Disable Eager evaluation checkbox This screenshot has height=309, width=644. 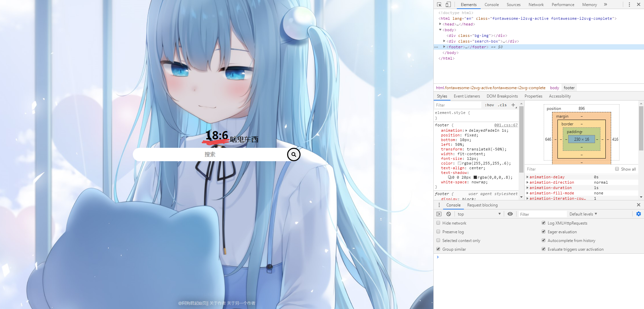point(544,232)
